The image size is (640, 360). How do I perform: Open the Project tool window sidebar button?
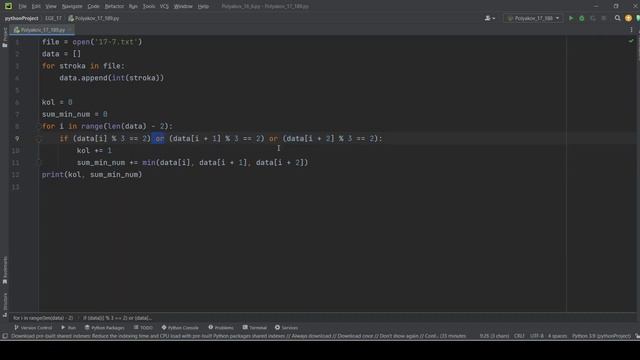pyautogui.click(x=5, y=38)
